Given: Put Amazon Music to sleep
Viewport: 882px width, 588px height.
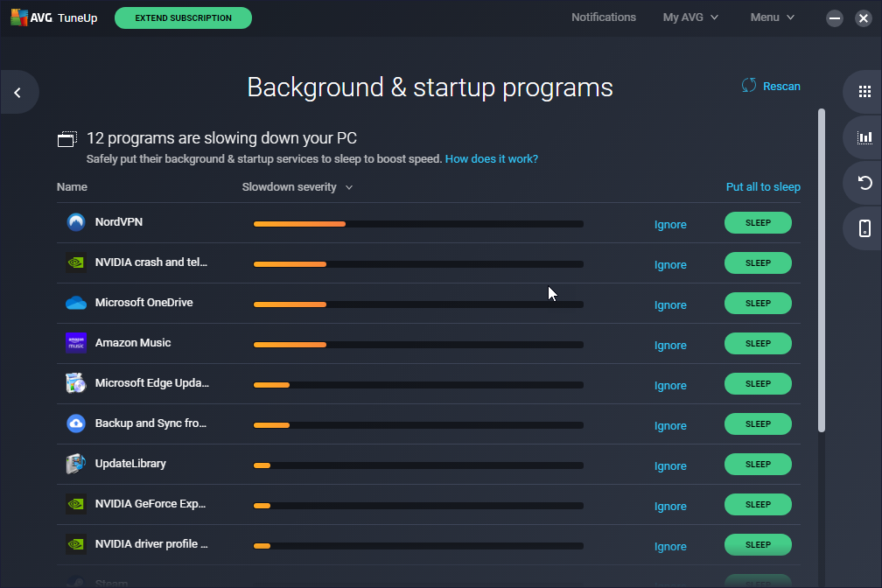Looking at the screenshot, I should click(757, 343).
